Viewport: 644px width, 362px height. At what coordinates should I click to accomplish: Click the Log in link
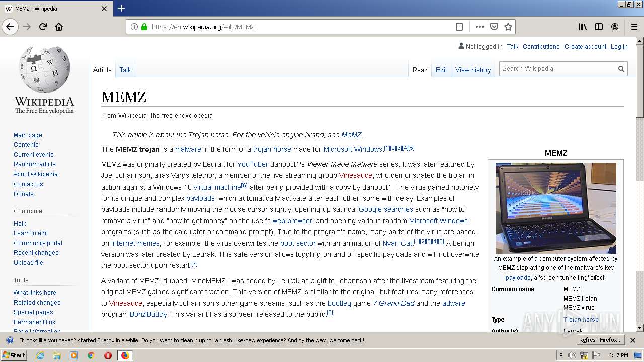point(619,46)
